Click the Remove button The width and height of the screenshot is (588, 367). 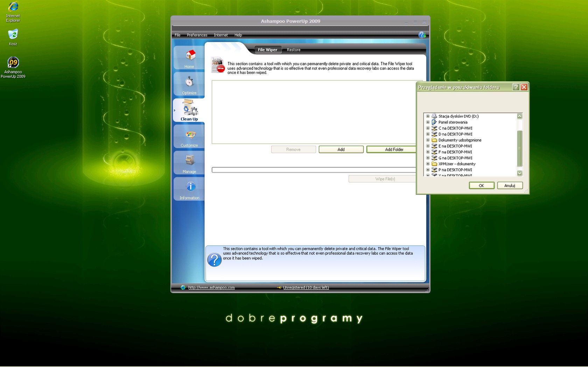coord(293,150)
